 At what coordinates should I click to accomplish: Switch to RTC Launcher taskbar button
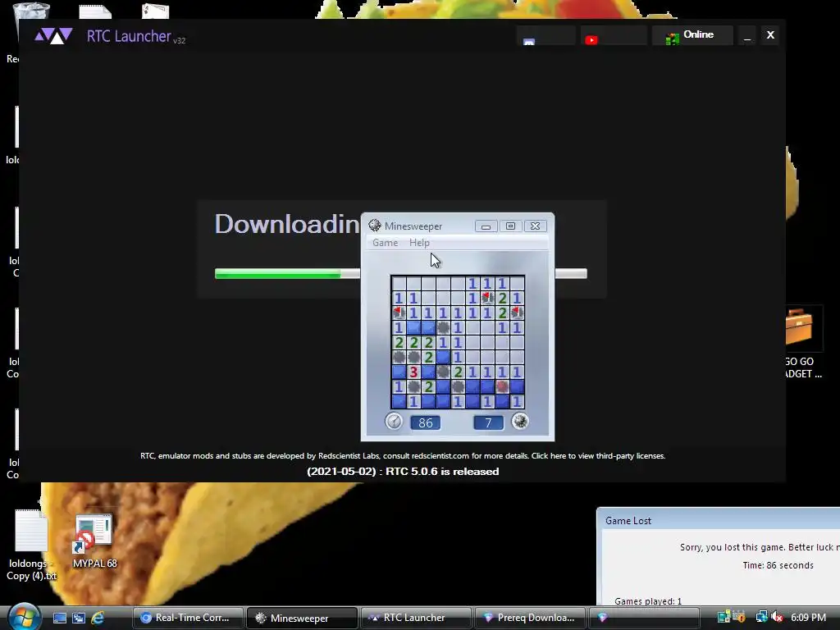coord(416,618)
